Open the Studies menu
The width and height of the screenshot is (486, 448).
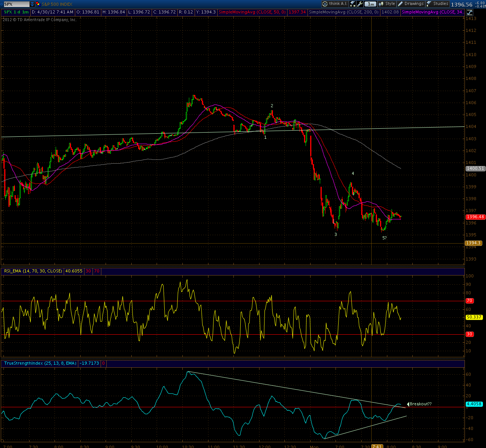[x=437, y=4]
